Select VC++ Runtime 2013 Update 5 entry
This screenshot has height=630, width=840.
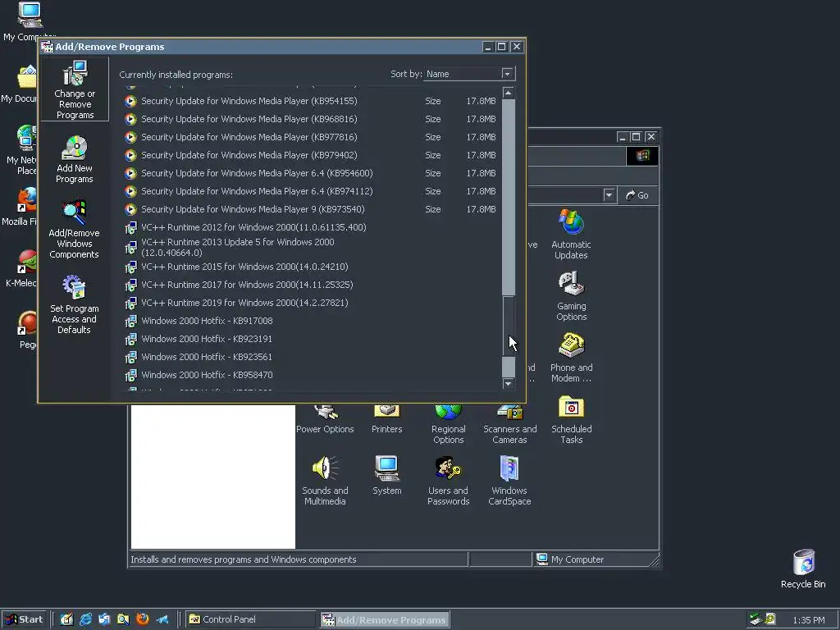pyautogui.click(x=311, y=248)
